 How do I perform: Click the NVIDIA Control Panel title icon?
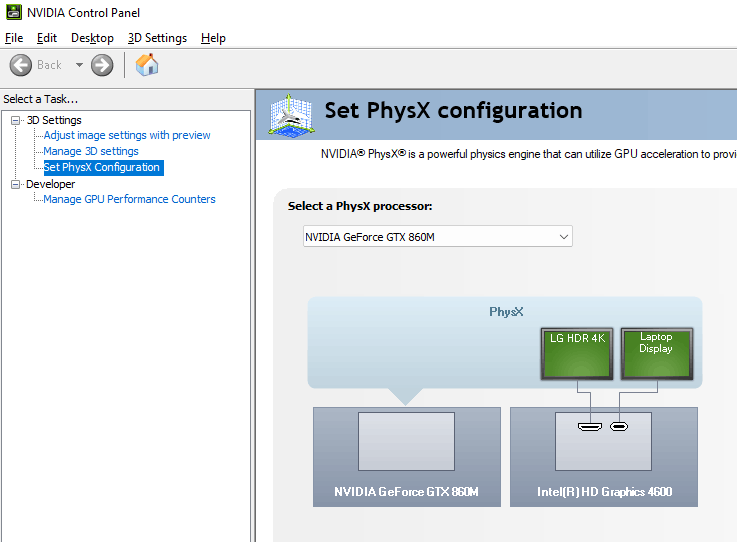(14, 12)
